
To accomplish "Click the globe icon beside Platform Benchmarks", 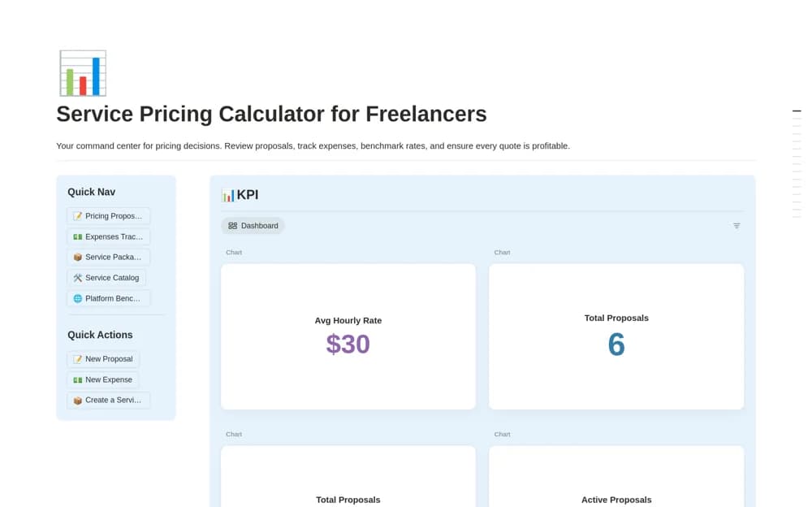I will (x=78, y=299).
